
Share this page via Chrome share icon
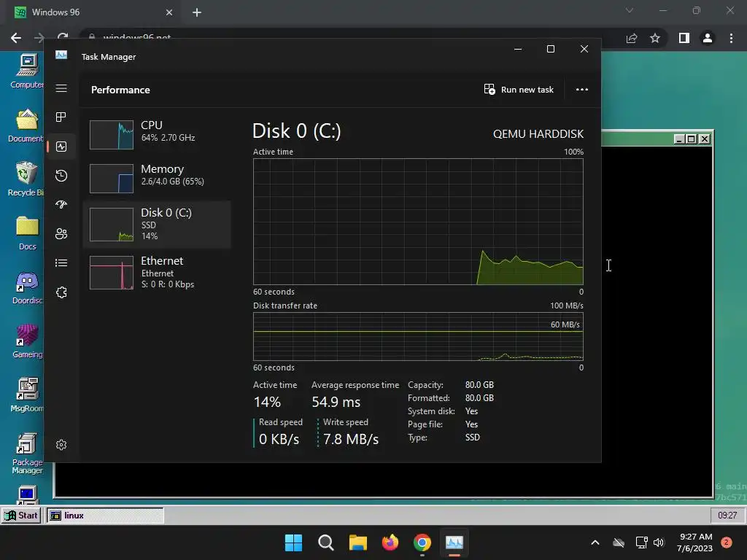[632, 38]
